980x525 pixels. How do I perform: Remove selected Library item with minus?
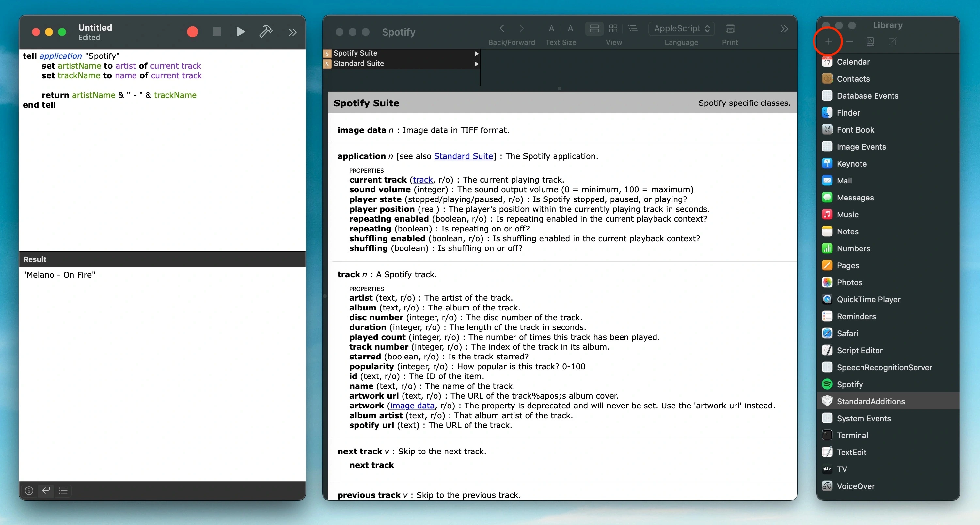[849, 41]
